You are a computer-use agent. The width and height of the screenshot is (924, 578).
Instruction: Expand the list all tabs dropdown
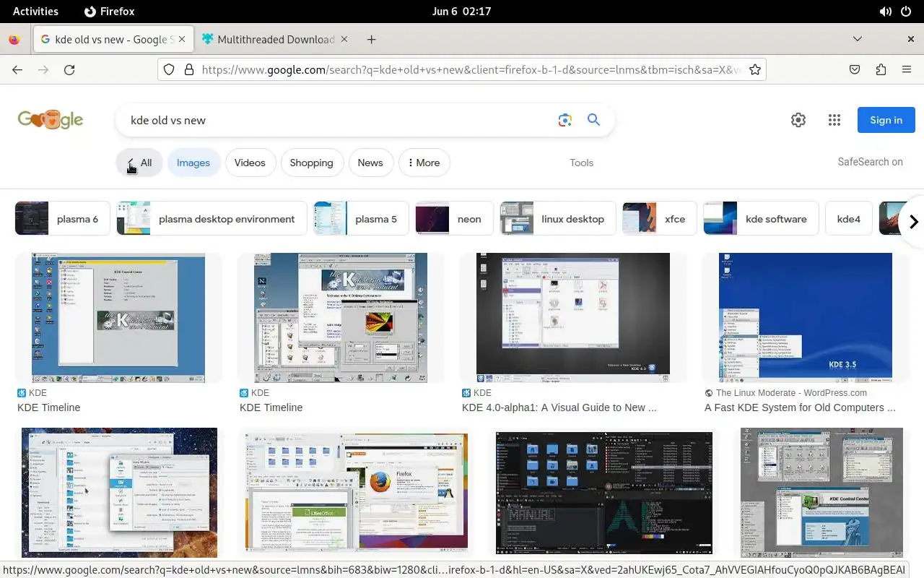tap(858, 39)
